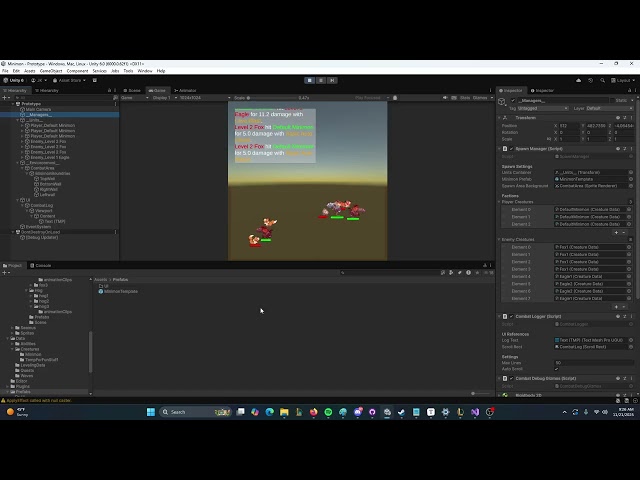This screenshot has width=640, height=480.
Task: Click the package manager icon after Asset Store
Action: click(95, 80)
